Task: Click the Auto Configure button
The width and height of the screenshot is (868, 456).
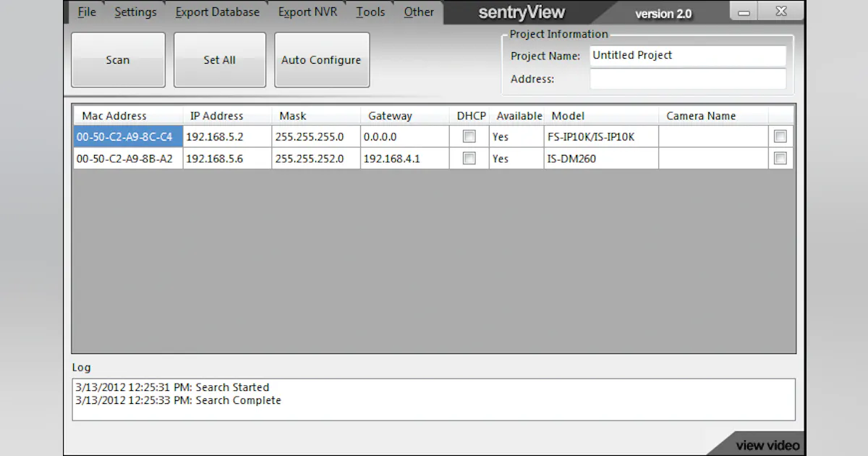Action: (321, 60)
